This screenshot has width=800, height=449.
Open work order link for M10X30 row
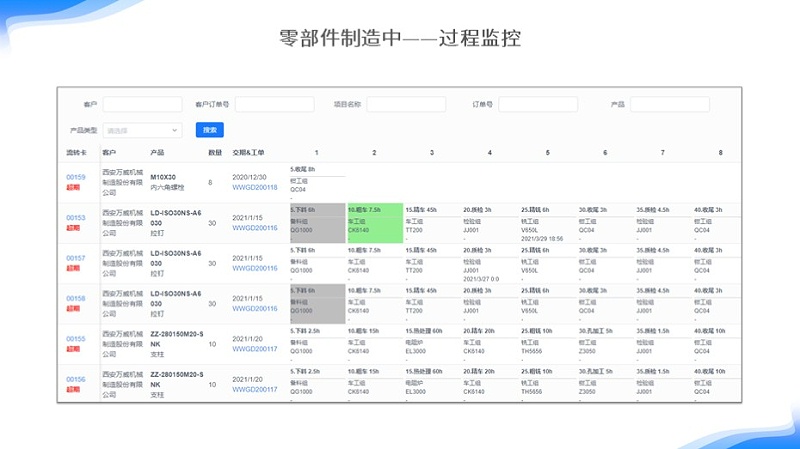point(255,187)
